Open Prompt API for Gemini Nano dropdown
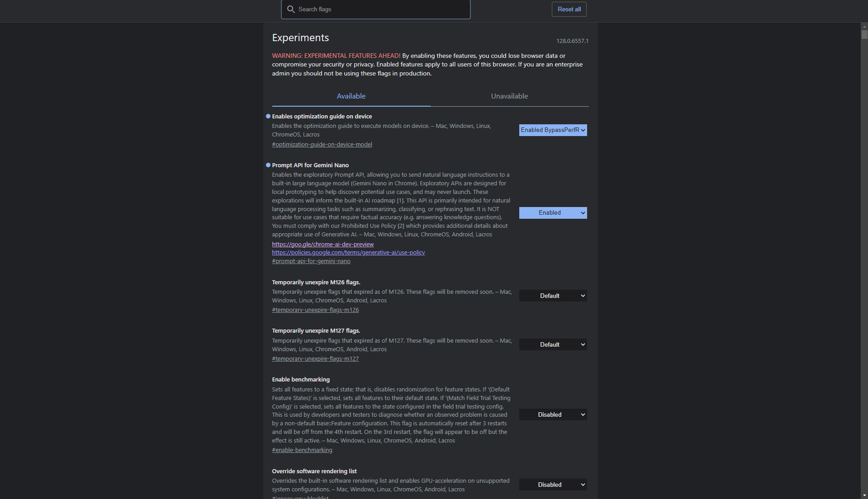 553,213
